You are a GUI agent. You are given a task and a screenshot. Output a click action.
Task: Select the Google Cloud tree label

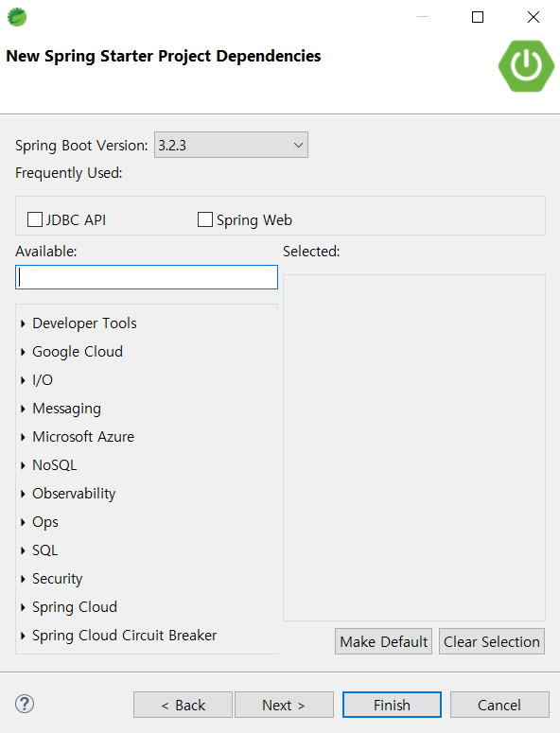tap(78, 352)
